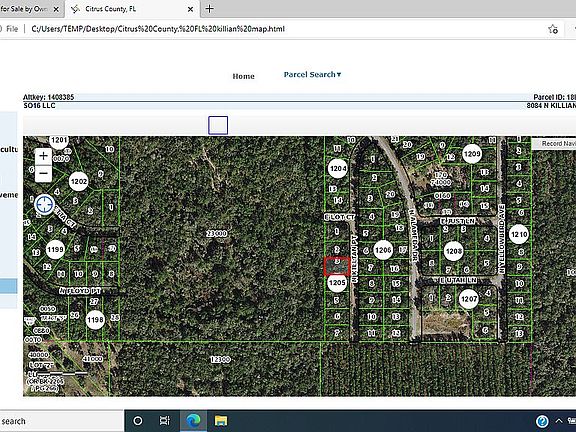The image size is (576, 432).
Task: Open the Task View taskbar icon
Action: [165, 421]
